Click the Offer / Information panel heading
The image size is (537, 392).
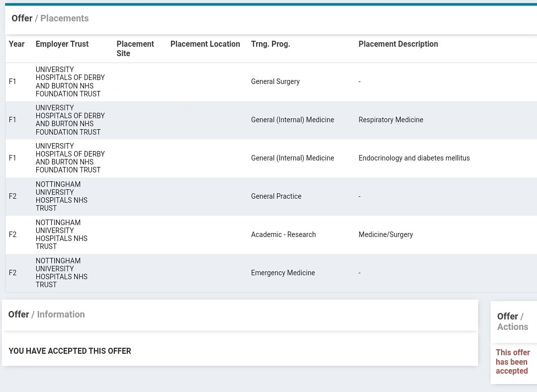(47, 314)
